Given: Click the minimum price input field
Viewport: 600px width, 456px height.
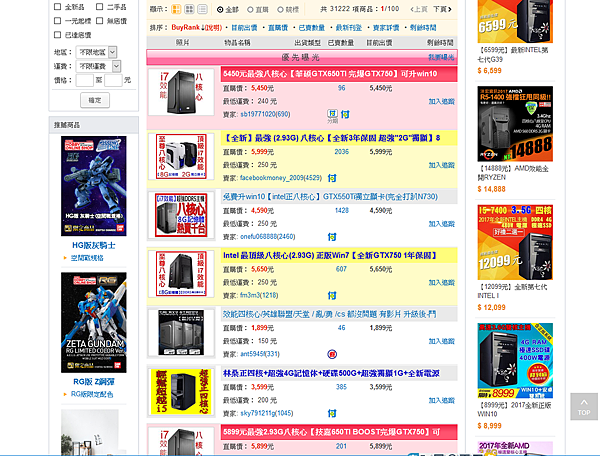Looking at the screenshot, I should click(x=85, y=80).
